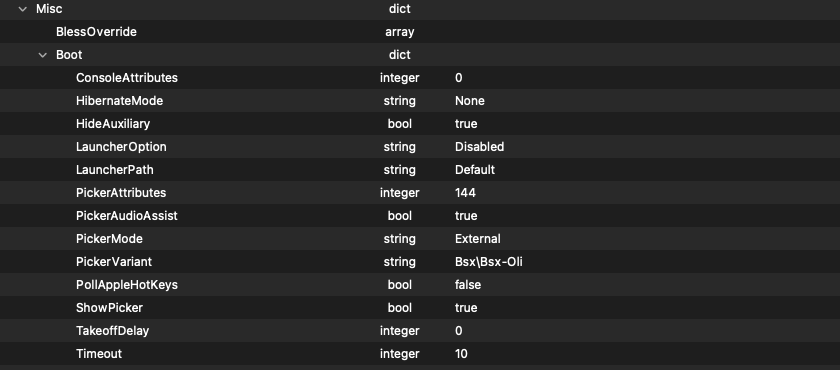Screen dimensions: 840x370
Task: Open type selector for PickerMode string
Action: (400, 239)
